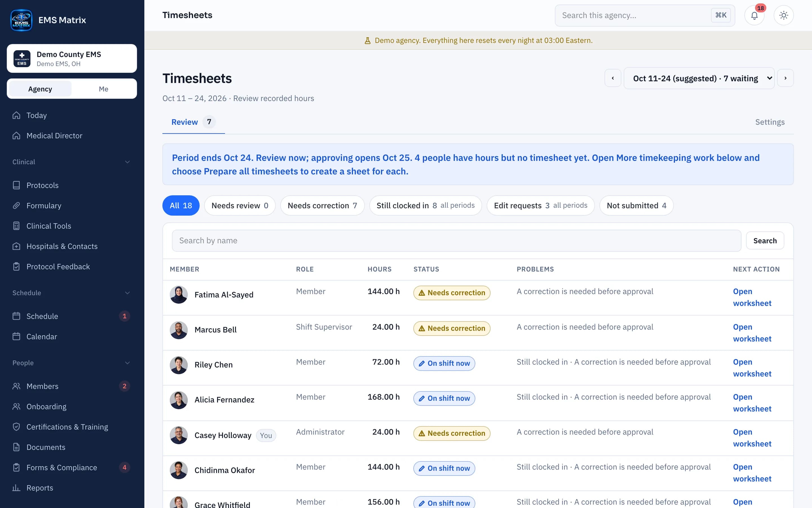The image size is (812, 508).
Task: Filter by Edit requests 3 chip
Action: [x=540, y=205]
